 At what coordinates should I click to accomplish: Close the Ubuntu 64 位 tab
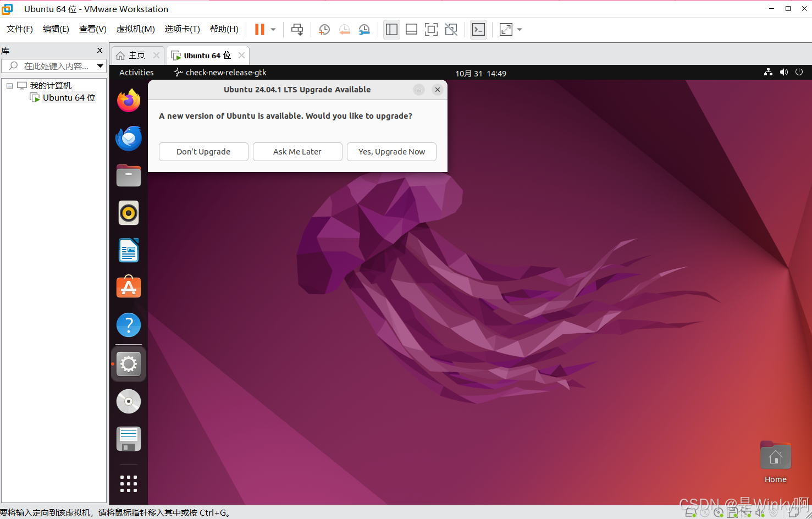point(241,56)
